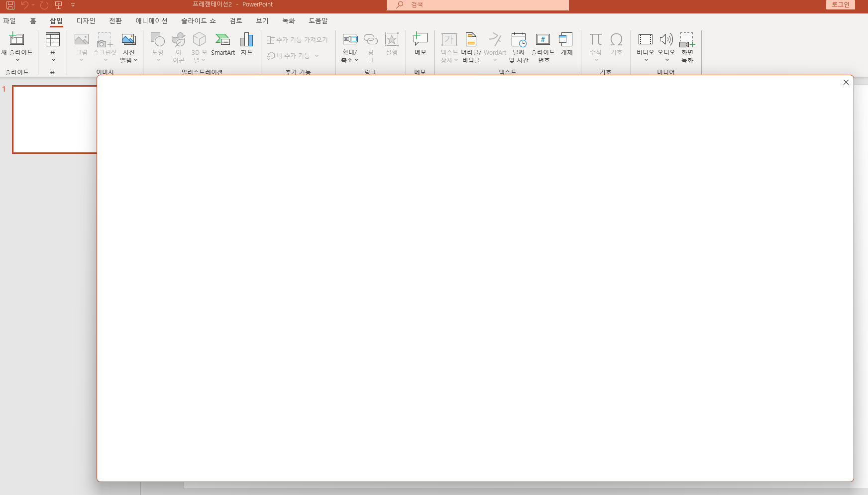This screenshot has width=868, height=495.
Task: Click the New Slide (새 슬라이드) icon
Action: [16, 39]
